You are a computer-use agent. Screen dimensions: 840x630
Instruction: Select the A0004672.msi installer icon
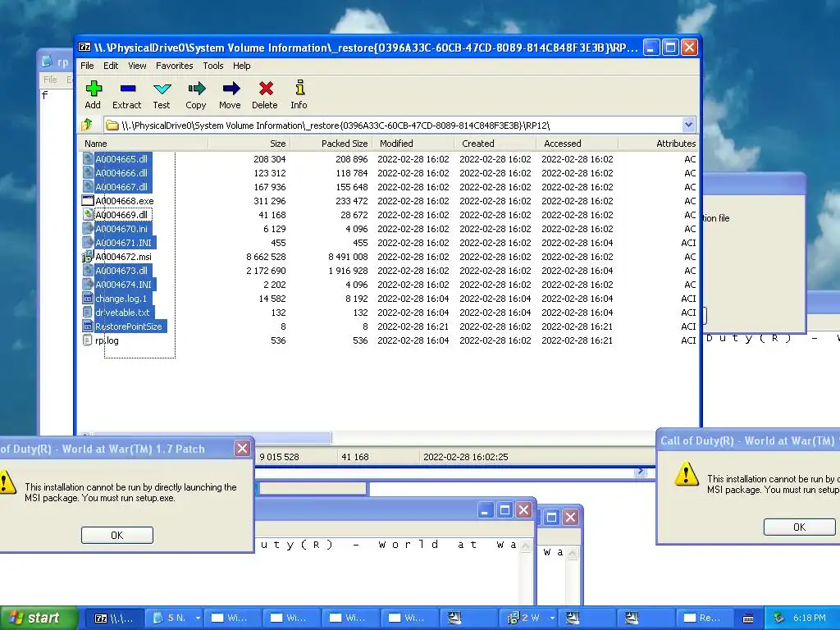88,257
